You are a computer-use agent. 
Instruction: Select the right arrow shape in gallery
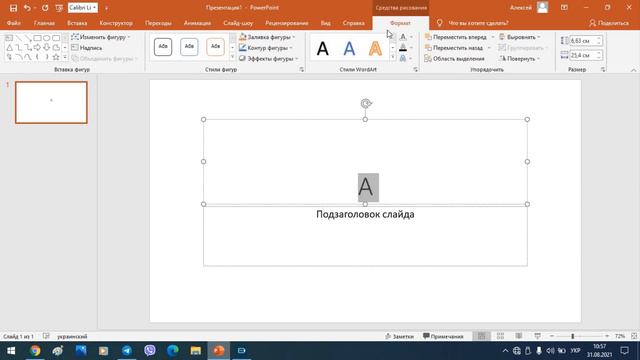pyautogui.click(x=37, y=48)
